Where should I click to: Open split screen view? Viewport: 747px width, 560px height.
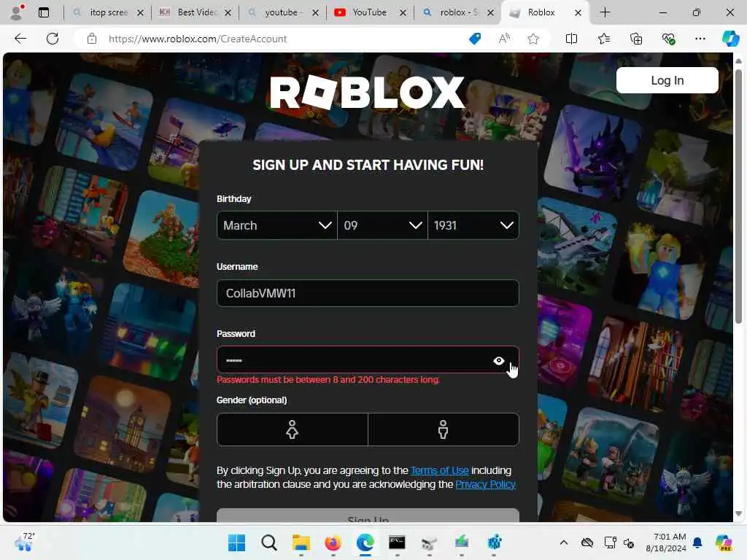[571, 39]
